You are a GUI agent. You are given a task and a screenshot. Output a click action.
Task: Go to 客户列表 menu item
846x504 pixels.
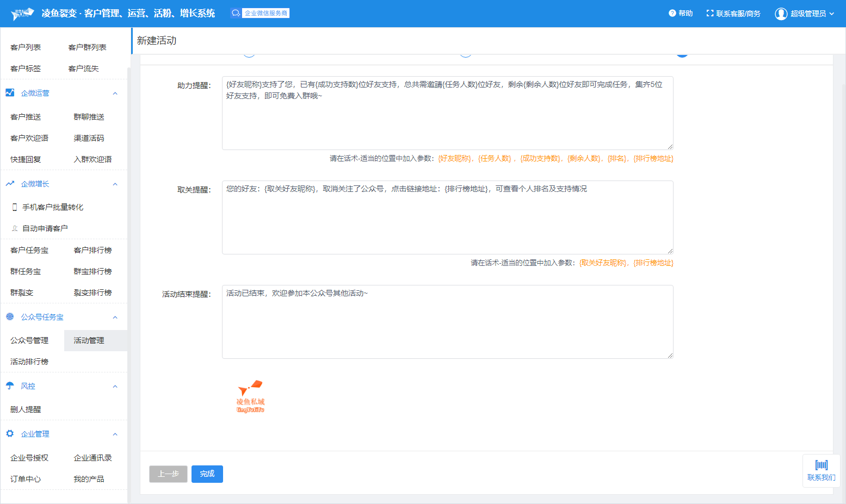point(26,47)
